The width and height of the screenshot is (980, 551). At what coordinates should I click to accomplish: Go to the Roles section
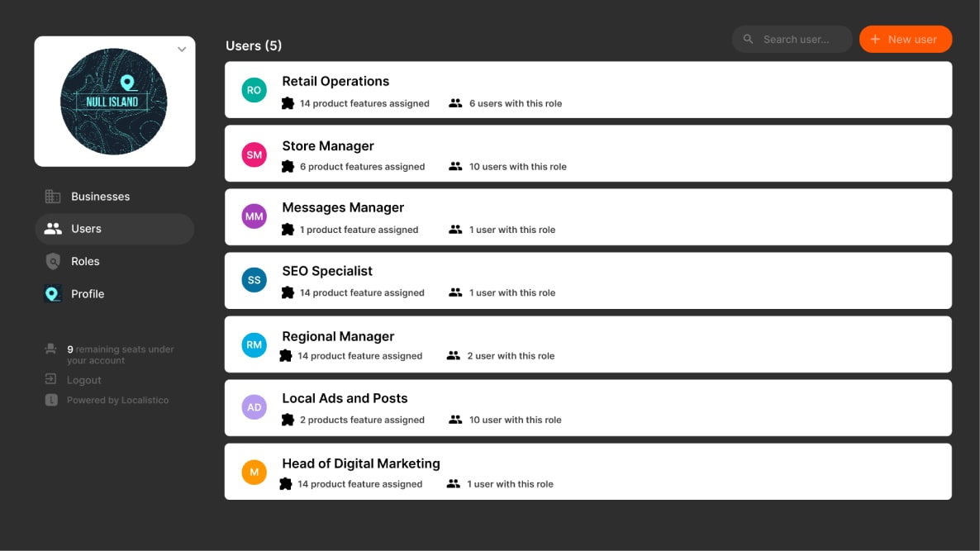tap(85, 261)
